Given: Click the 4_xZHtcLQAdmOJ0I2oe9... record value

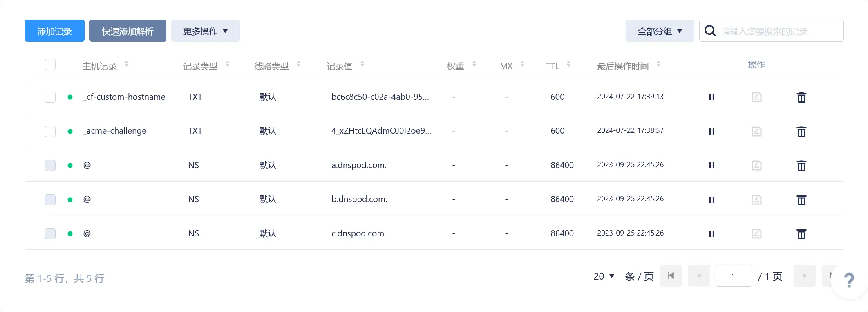Looking at the screenshot, I should click(x=381, y=131).
